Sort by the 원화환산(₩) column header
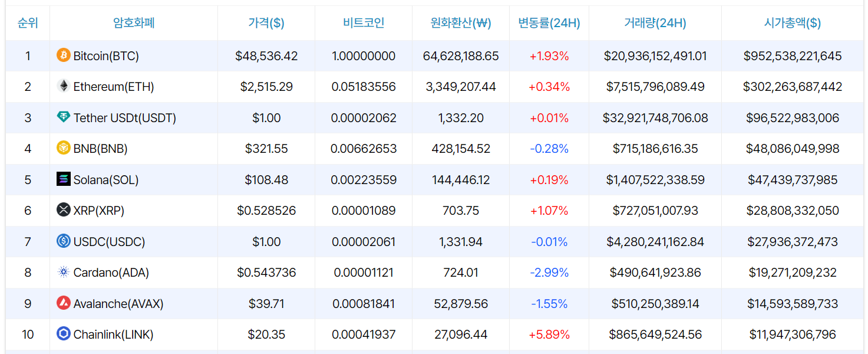The image size is (868, 354). point(461,23)
